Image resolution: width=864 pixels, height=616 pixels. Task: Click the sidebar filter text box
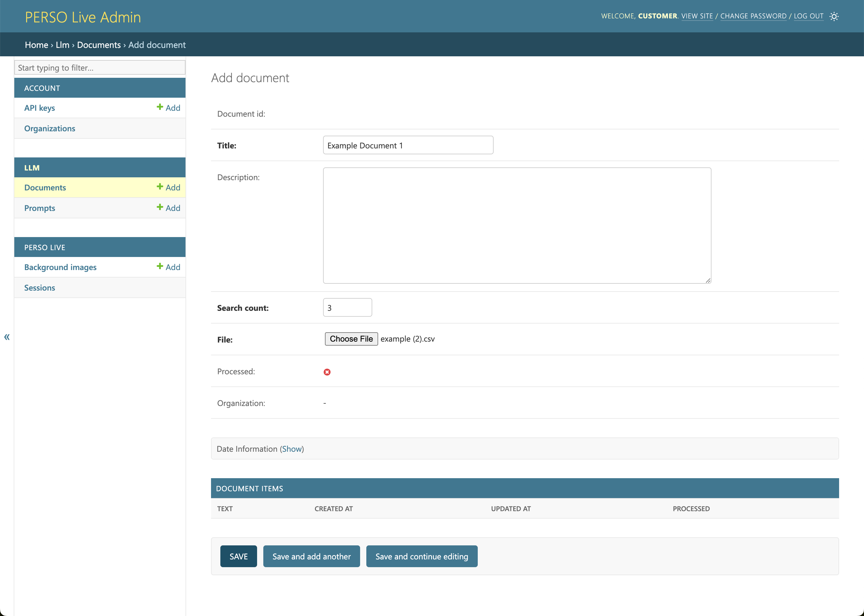point(100,68)
